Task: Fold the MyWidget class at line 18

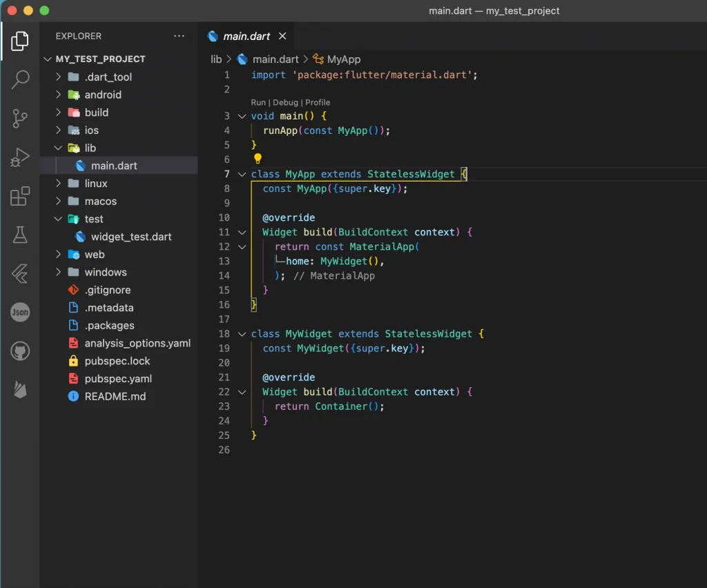Action: tap(242, 334)
